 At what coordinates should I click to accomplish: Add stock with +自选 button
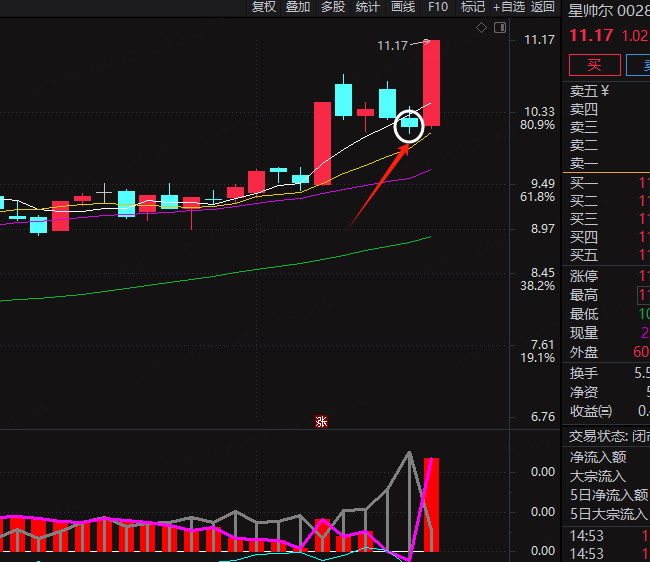point(509,7)
